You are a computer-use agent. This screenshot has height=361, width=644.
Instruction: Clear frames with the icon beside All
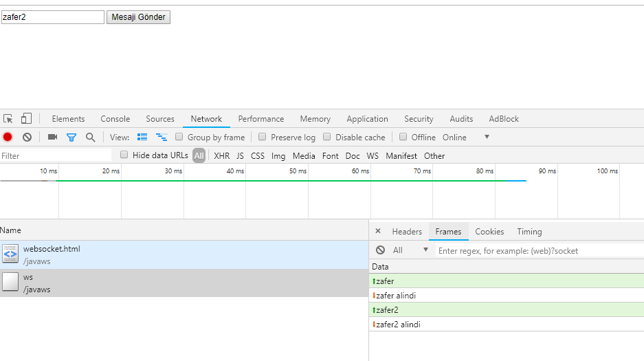[380, 250]
